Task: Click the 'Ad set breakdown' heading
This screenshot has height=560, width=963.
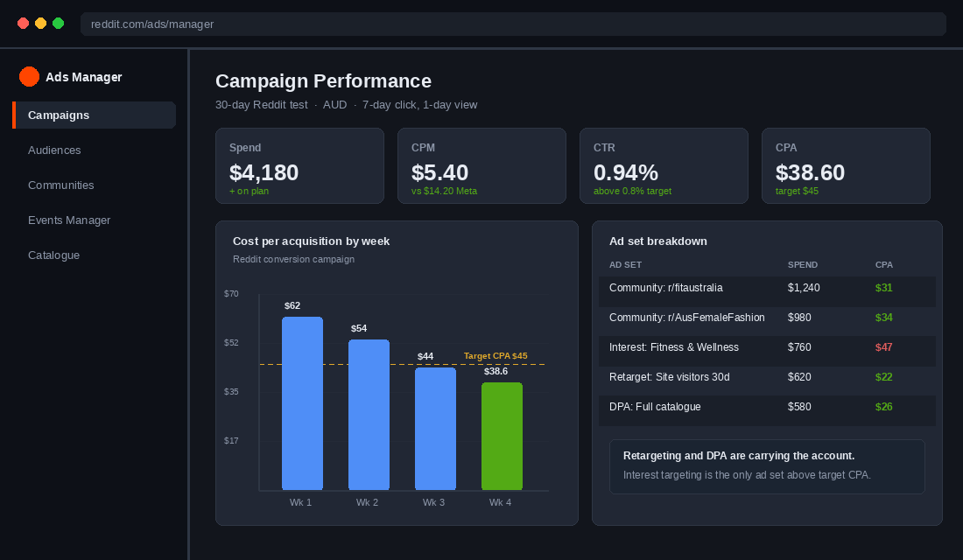Action: [657, 241]
